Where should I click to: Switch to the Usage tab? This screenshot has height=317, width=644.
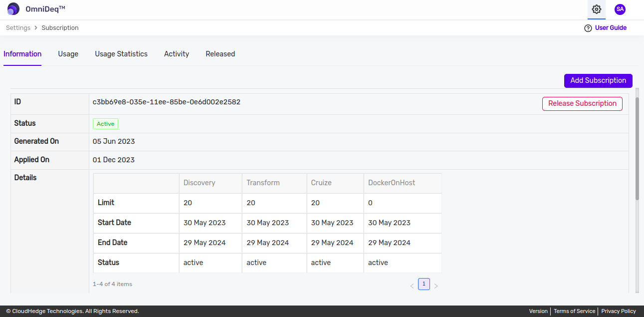click(68, 54)
